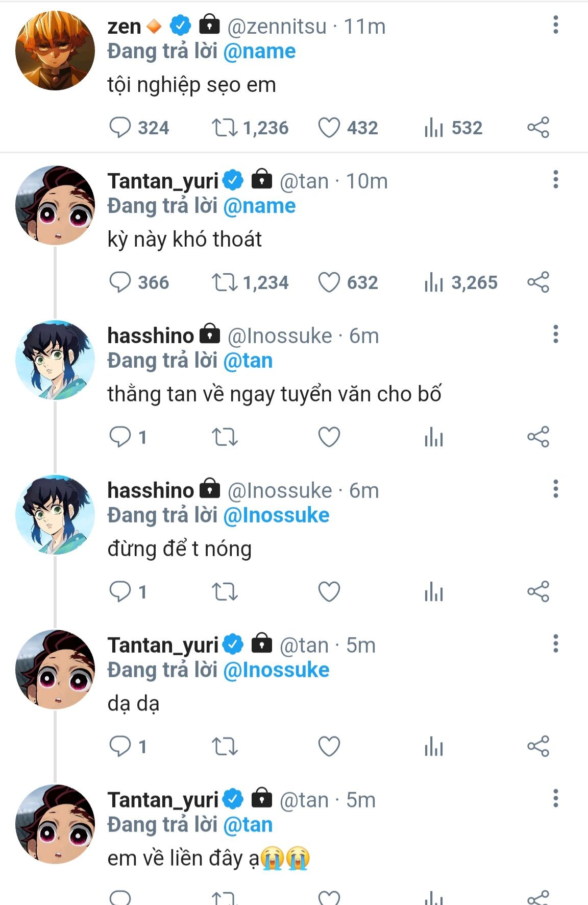Share zen's tweet via share icon
The image size is (588, 905).
(538, 128)
